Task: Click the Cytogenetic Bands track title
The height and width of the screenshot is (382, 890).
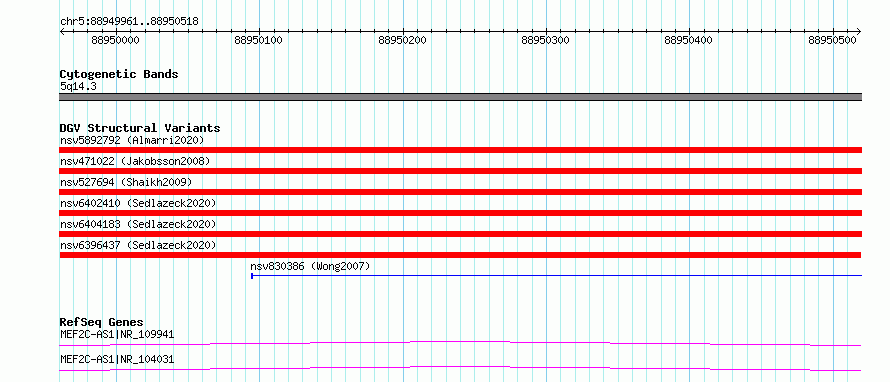Action: 119,74
